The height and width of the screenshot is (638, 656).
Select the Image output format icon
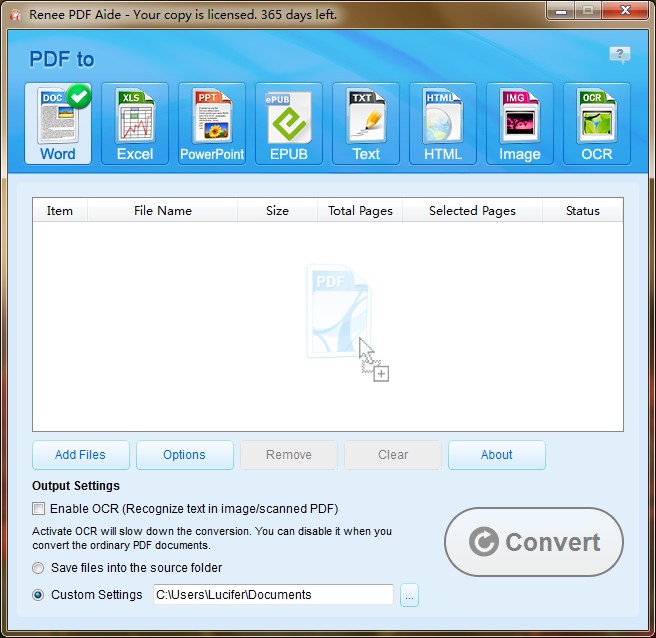point(520,123)
